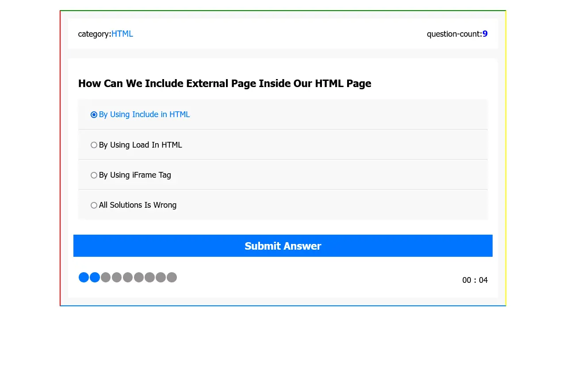This screenshot has width=566, height=392.
Task: Click the first blue progress dot
Action: coord(84,278)
